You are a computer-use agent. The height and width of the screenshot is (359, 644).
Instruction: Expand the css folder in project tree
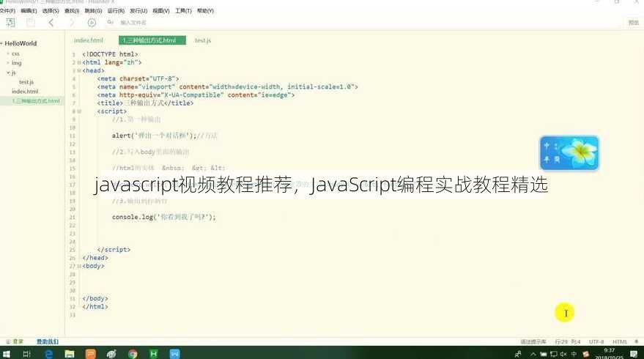click(x=8, y=53)
